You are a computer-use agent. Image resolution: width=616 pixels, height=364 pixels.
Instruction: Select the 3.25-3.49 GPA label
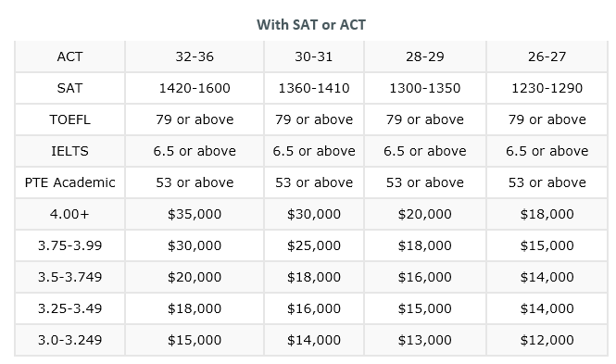point(69,308)
